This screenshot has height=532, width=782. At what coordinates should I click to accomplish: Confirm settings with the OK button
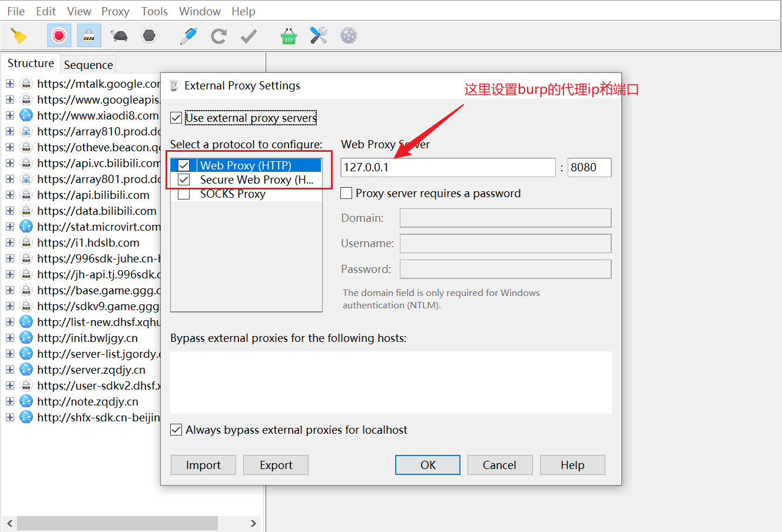(x=428, y=465)
